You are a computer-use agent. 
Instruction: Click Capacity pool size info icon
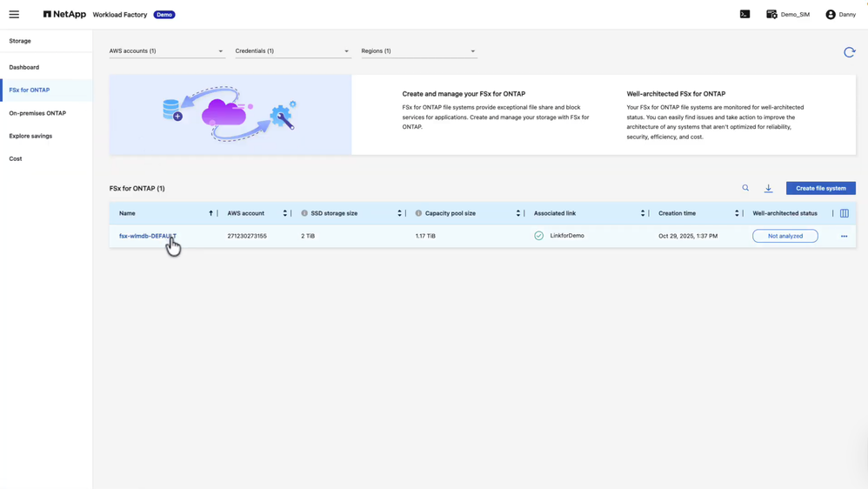pos(418,213)
